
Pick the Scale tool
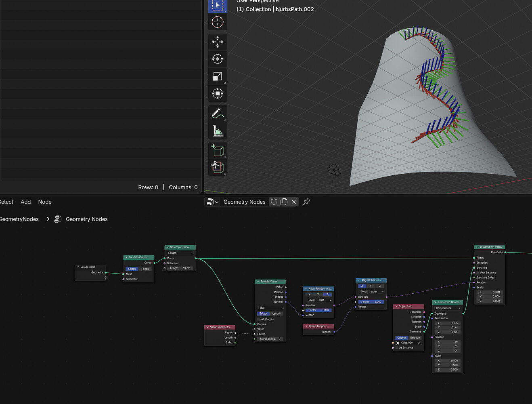218,76
